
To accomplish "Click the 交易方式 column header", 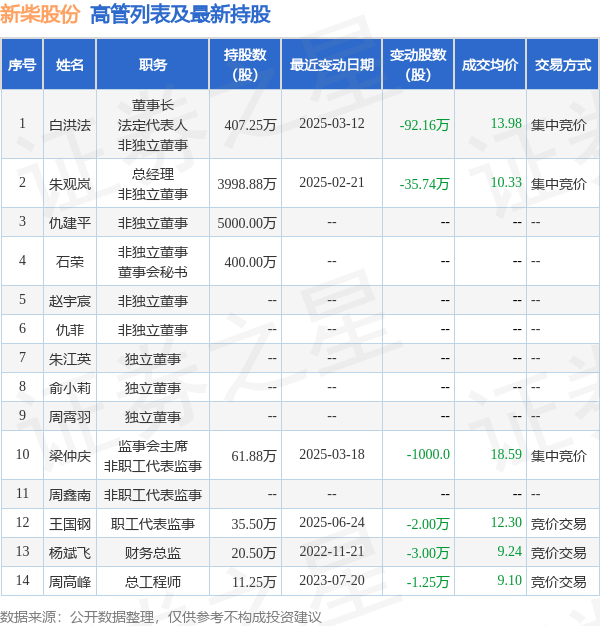I will tap(562, 64).
